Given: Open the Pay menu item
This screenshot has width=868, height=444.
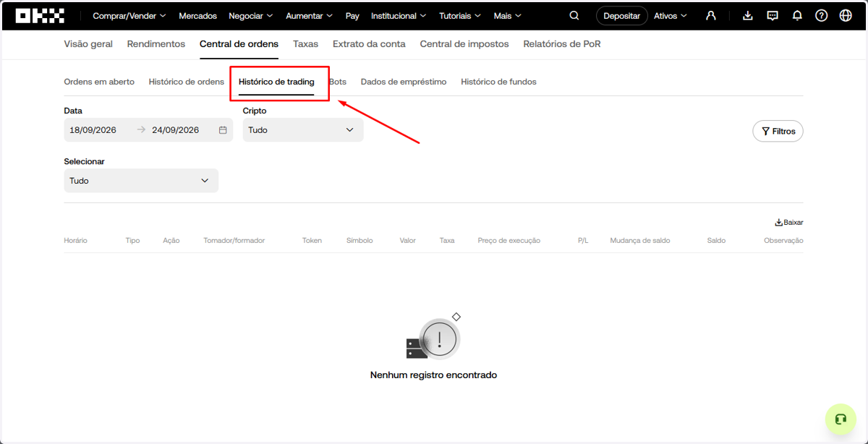Looking at the screenshot, I should point(352,15).
